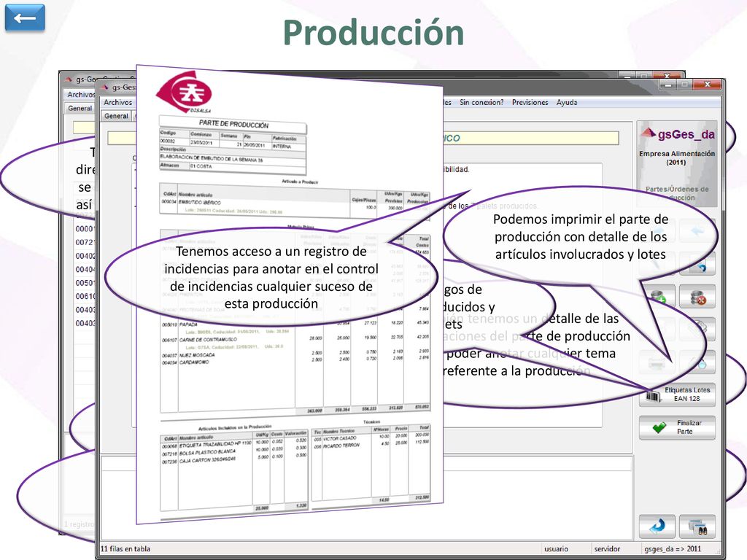Click '01 COSTA' almacén value in report

(x=201, y=166)
